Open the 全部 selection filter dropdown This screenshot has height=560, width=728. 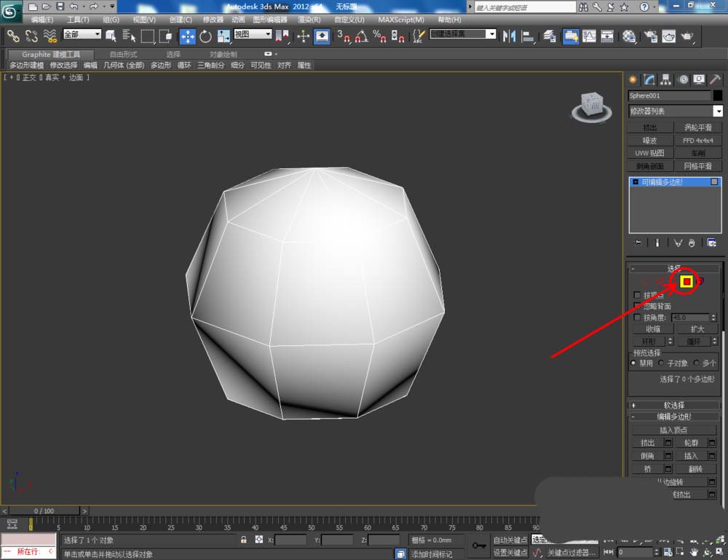[82, 34]
